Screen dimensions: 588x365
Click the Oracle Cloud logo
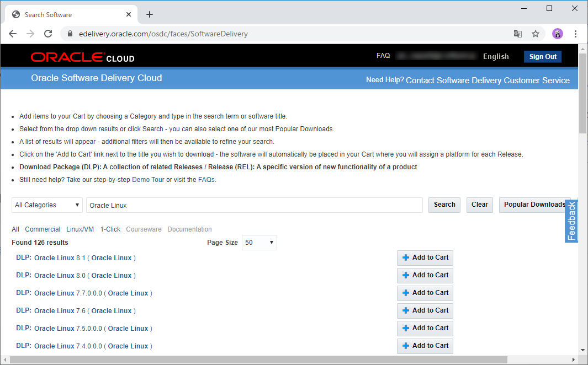pos(82,57)
